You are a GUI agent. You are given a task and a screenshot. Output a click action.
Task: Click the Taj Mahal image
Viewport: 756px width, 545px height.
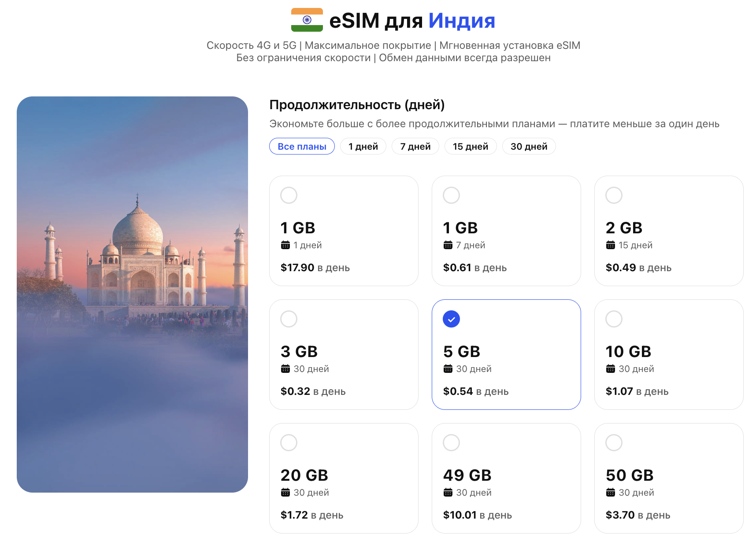(132, 294)
